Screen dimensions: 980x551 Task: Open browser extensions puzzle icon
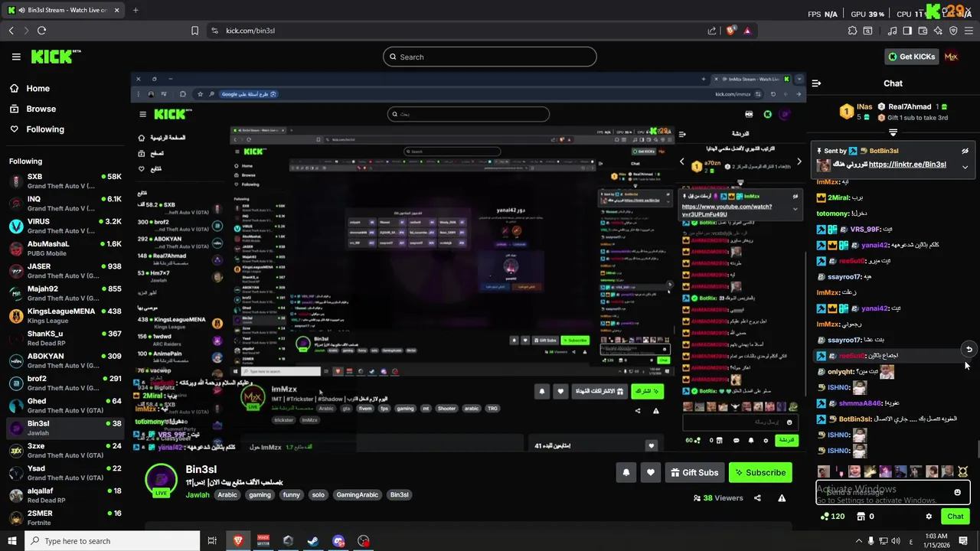(852, 31)
